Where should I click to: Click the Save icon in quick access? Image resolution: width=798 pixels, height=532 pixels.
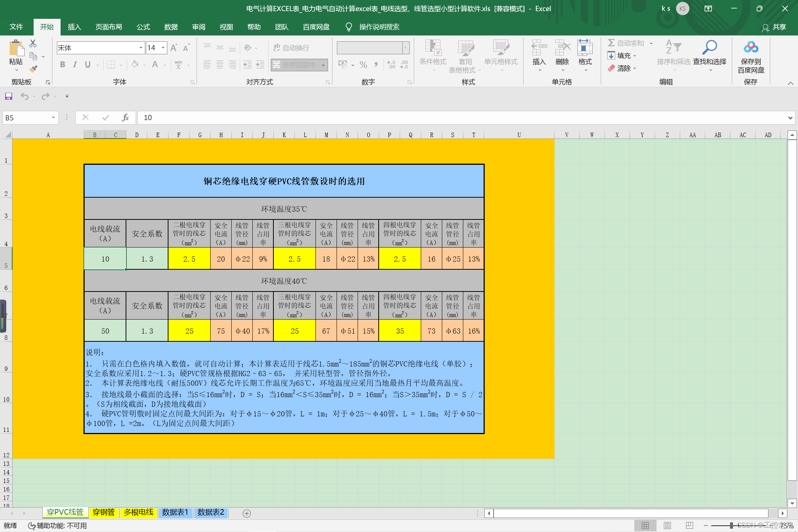tap(8, 96)
